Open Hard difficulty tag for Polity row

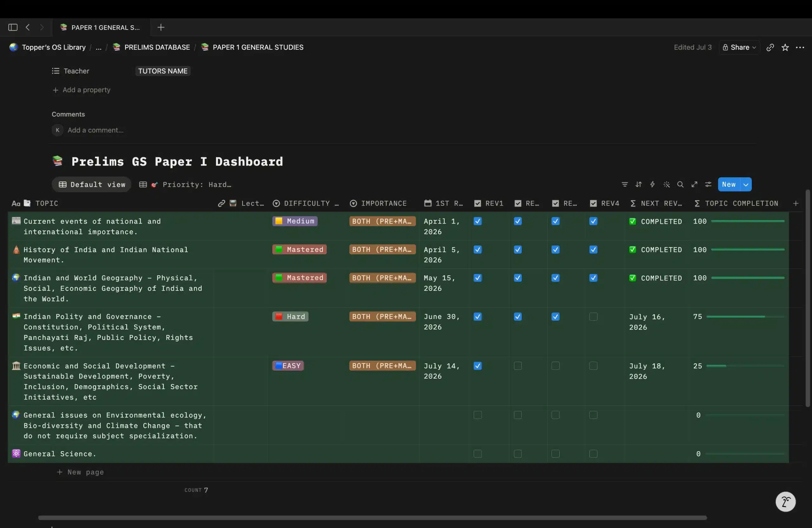tap(290, 316)
